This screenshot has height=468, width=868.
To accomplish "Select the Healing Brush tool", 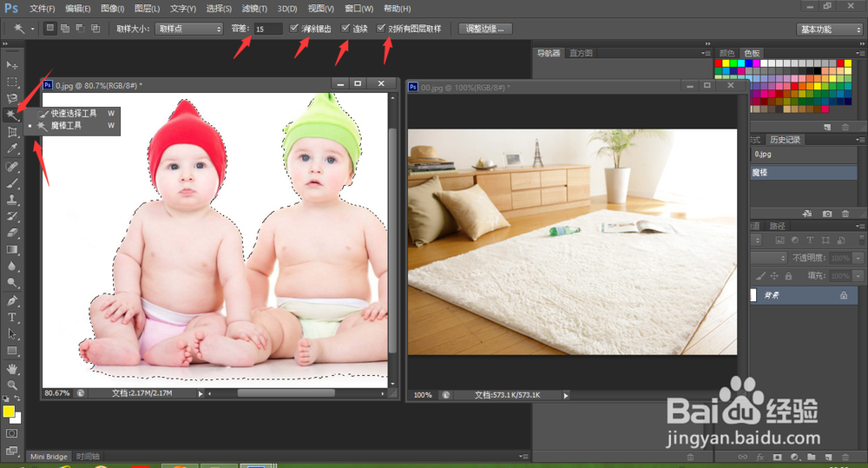I will 11,166.
